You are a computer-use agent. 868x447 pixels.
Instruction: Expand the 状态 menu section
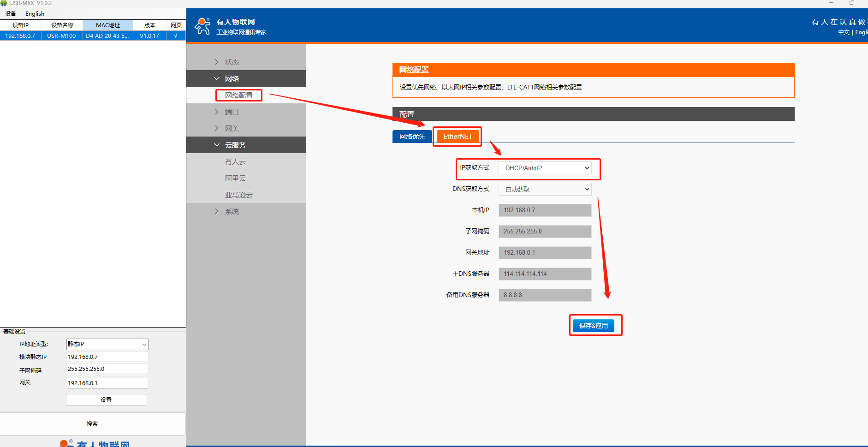click(232, 62)
